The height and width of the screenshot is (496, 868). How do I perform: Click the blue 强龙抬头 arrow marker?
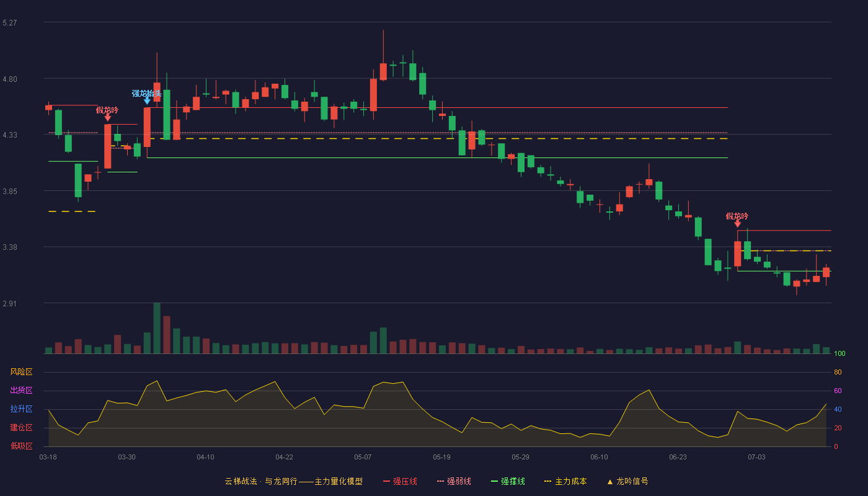pyautogui.click(x=147, y=100)
